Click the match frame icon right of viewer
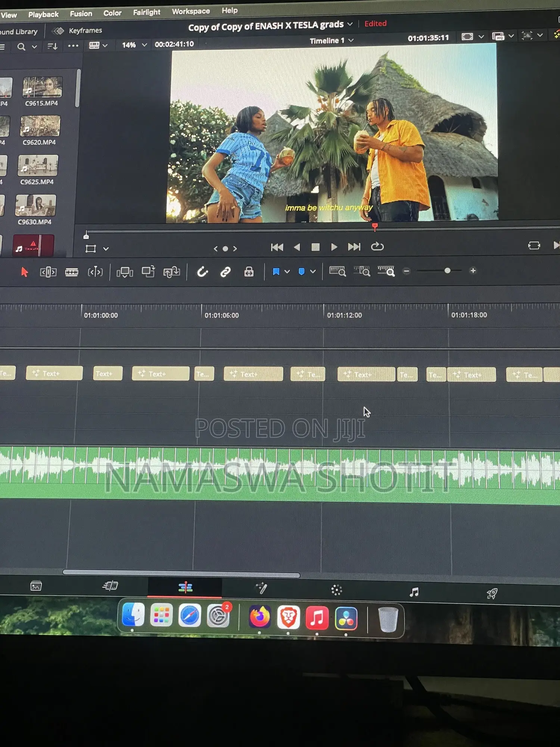Screen dimensions: 560x747 pyautogui.click(x=534, y=245)
